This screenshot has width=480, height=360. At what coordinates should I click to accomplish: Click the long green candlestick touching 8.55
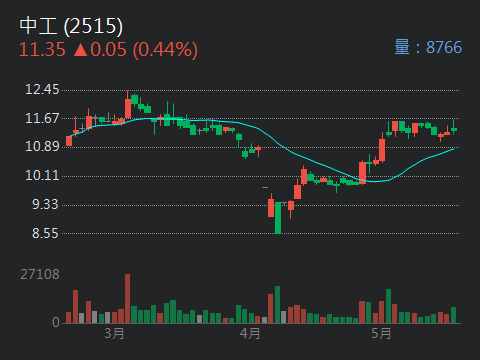pos(278,218)
